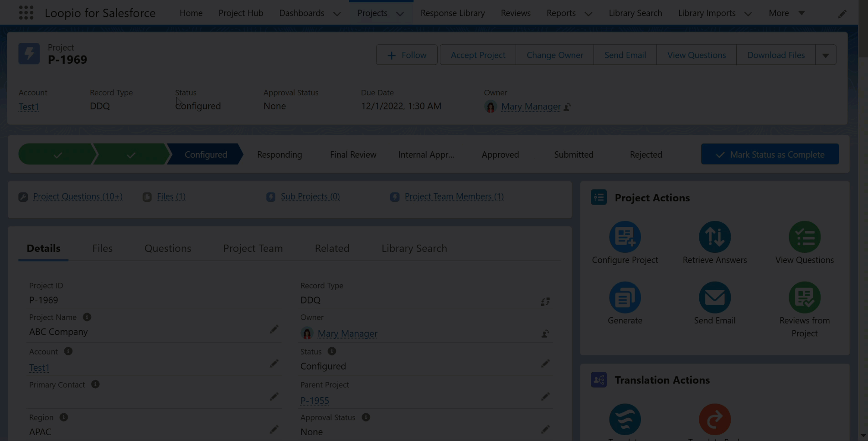Click the Reviews from Project icon
The image size is (868, 441).
tap(804, 297)
